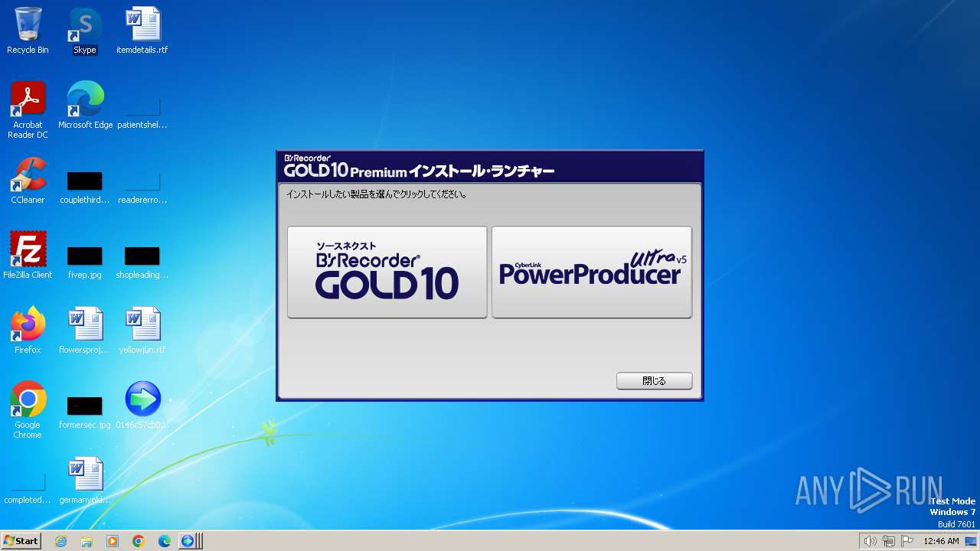Launch Skype desktop shortcut
The height and width of the screenshot is (551, 980).
85,31
